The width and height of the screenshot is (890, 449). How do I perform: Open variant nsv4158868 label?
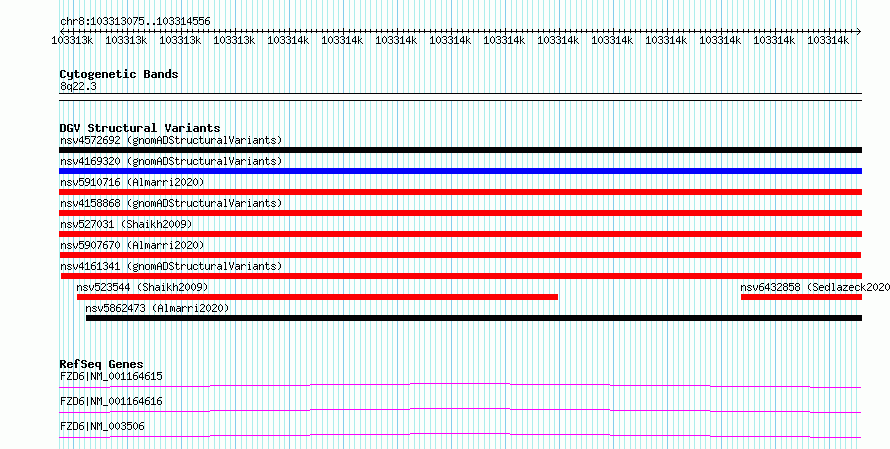tap(171, 203)
